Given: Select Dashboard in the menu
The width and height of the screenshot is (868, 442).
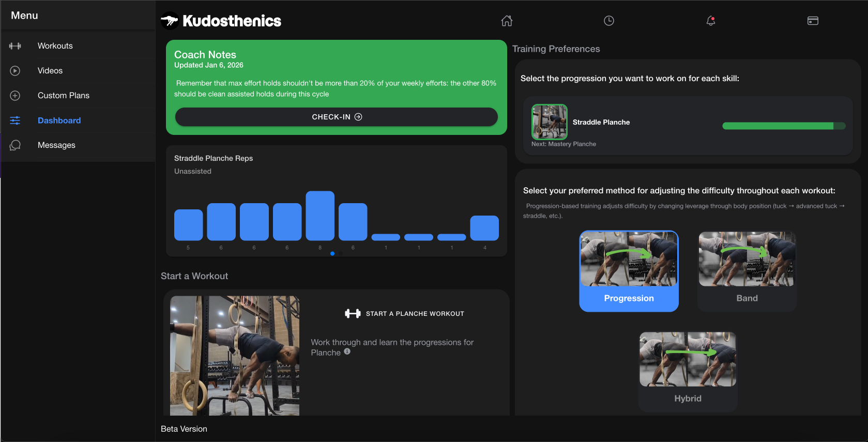Looking at the screenshot, I should [x=78, y=120].
